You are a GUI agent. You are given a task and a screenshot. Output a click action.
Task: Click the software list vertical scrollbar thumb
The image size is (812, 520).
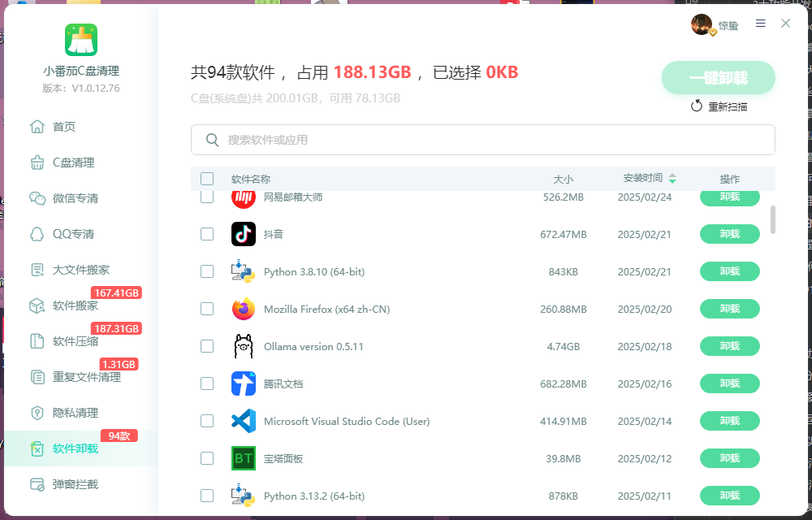[773, 219]
